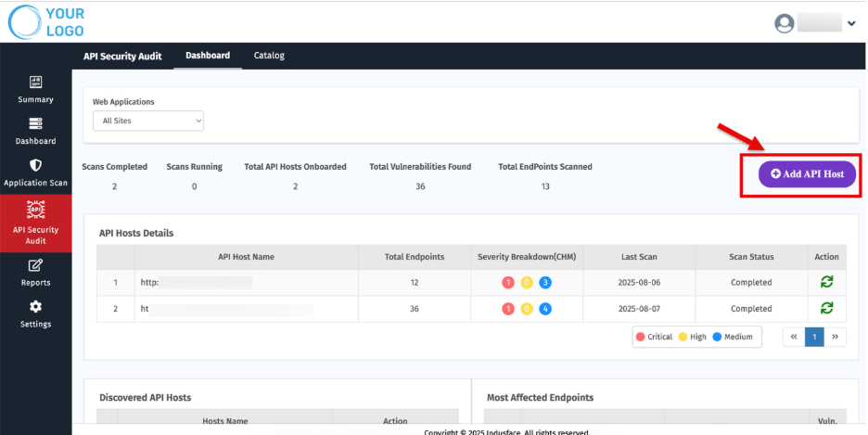The image size is (868, 435).
Task: Click the Last Scan column header
Action: [639, 257]
